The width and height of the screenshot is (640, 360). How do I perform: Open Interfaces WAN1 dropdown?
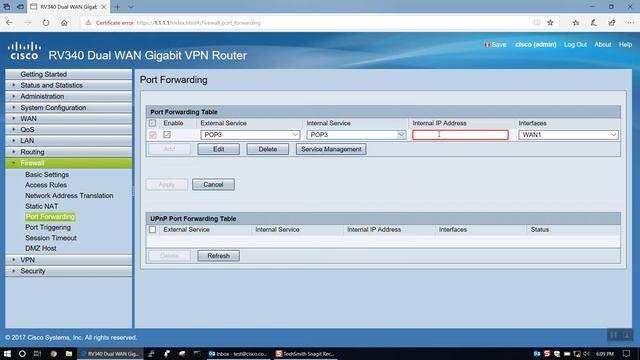568,135
